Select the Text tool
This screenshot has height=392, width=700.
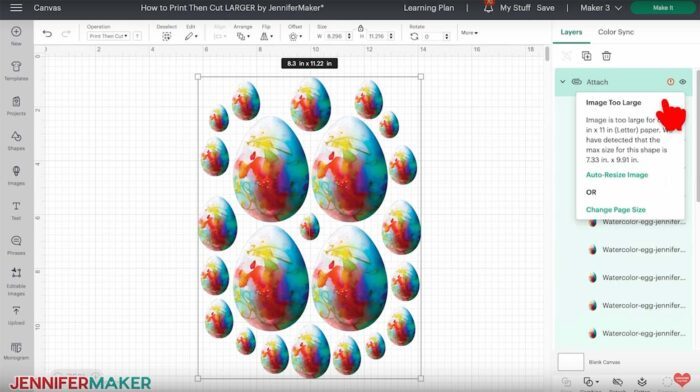pyautogui.click(x=16, y=210)
